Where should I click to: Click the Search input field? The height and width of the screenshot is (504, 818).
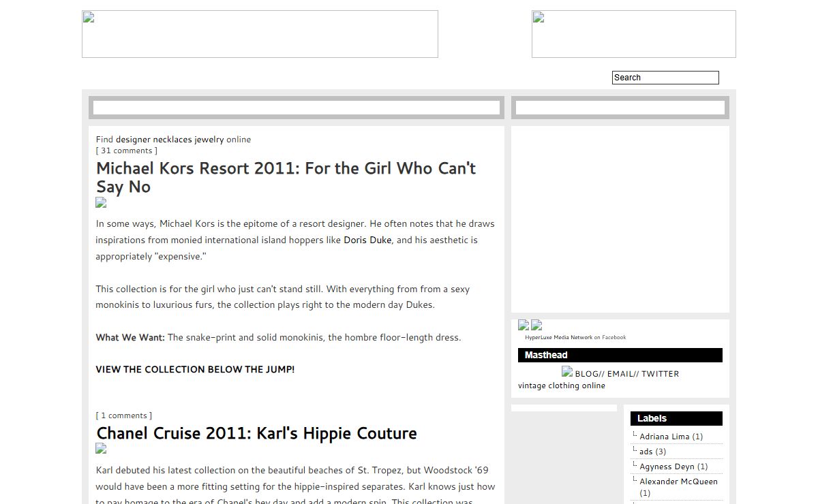[665, 78]
